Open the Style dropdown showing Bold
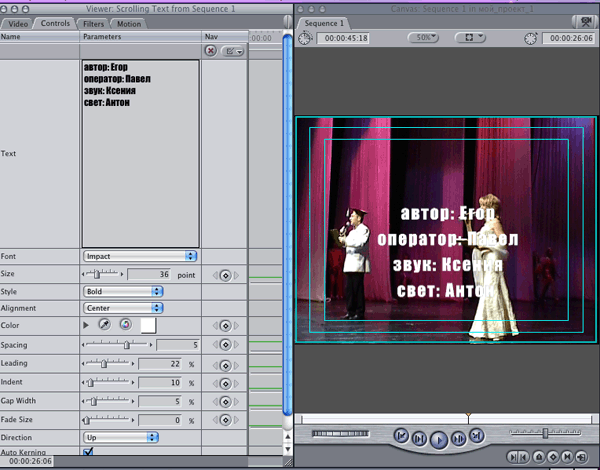600x470 pixels. (123, 291)
